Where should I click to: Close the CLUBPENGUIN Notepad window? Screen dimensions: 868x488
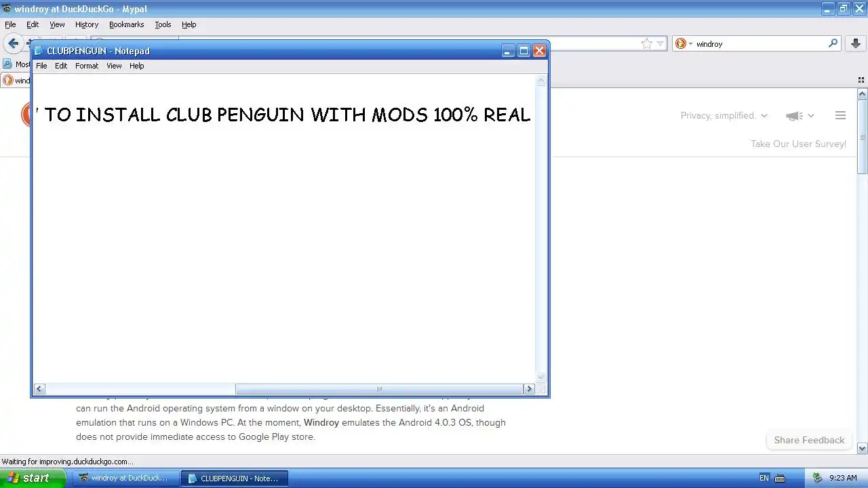point(539,51)
